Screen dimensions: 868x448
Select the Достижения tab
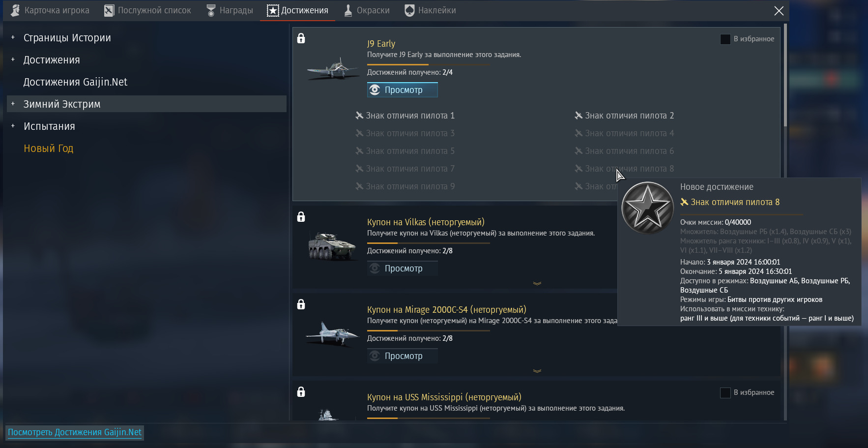point(297,10)
